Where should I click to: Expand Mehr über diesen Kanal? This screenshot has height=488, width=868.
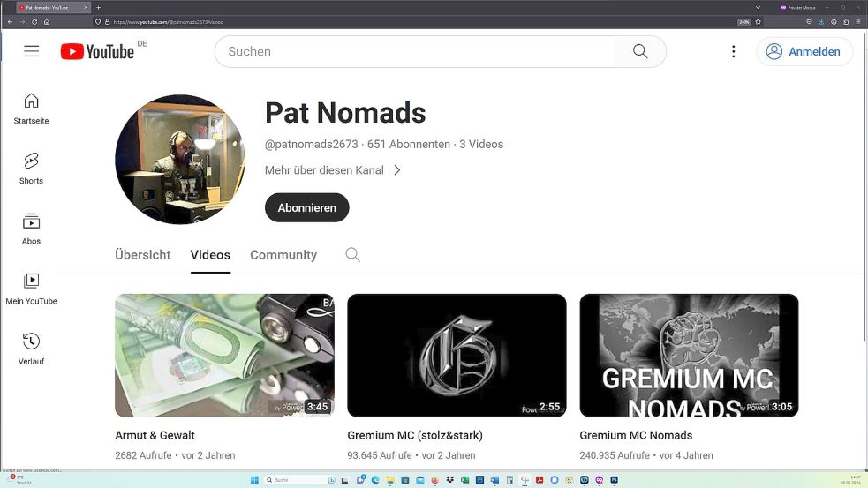pyautogui.click(x=333, y=169)
